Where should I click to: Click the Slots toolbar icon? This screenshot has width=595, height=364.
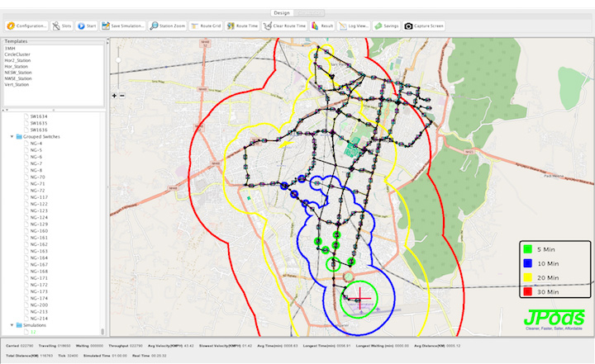click(63, 26)
